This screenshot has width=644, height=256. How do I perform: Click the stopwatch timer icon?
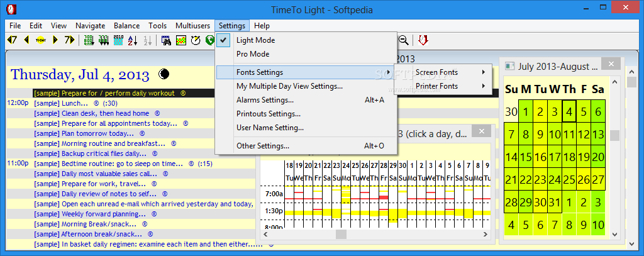[196, 40]
